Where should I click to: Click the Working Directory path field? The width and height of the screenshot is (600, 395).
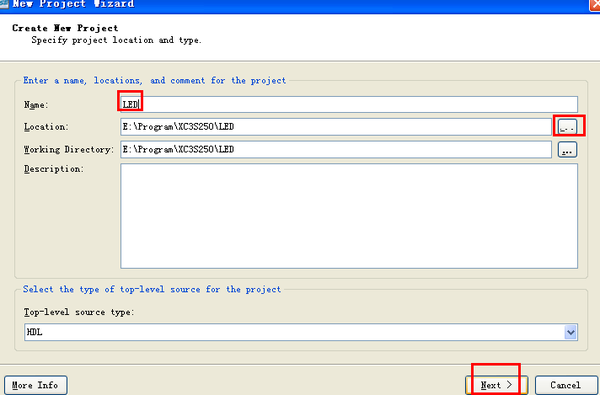pos(336,149)
